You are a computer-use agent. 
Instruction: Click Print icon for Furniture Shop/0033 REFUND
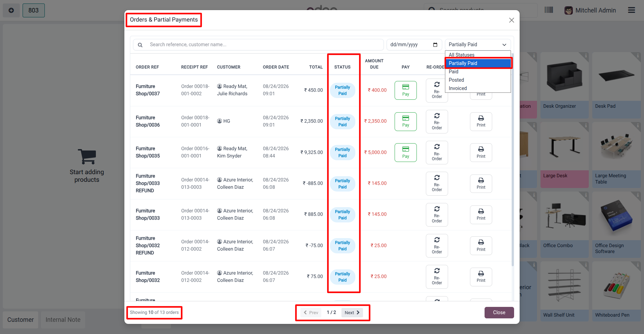481,180
